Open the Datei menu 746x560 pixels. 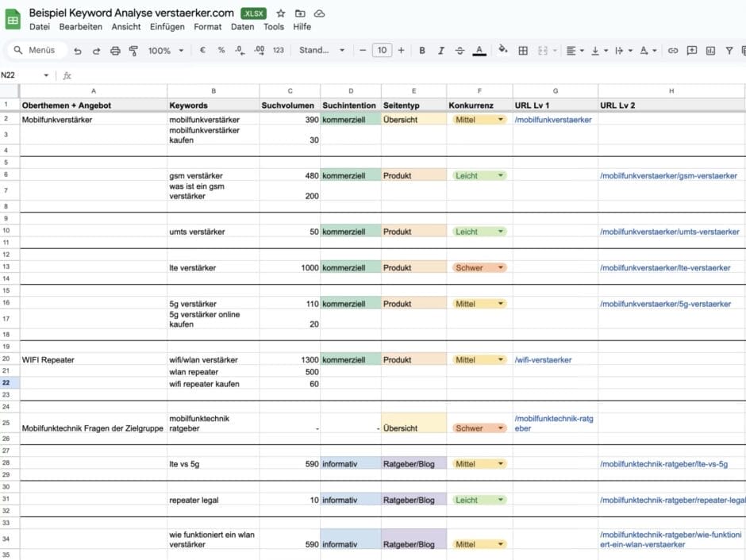point(40,27)
